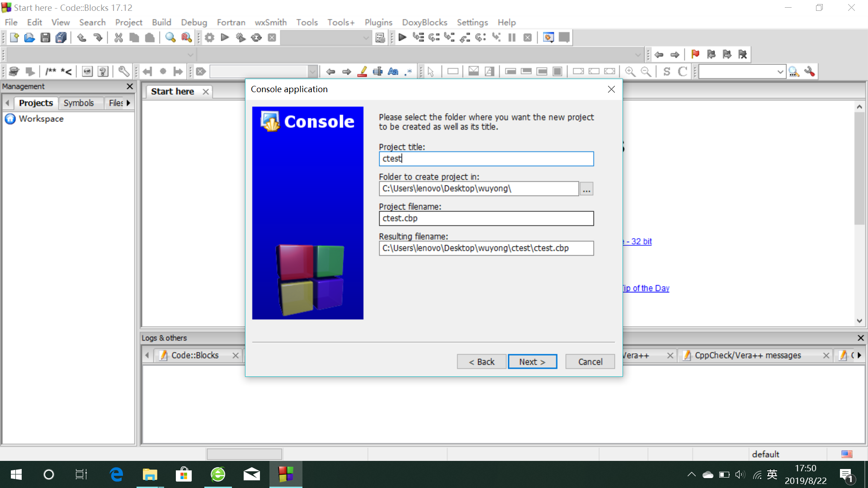Click the ThreadSearch options wrench icon
The height and width of the screenshot is (488, 868).
[810, 71]
